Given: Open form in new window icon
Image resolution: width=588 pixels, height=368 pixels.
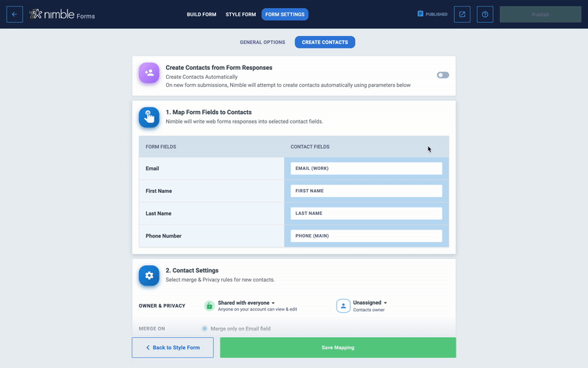Looking at the screenshot, I should pyautogui.click(x=462, y=14).
